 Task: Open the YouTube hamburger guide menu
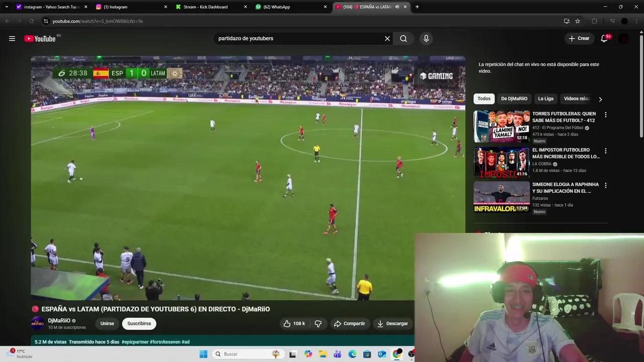coord(12,39)
